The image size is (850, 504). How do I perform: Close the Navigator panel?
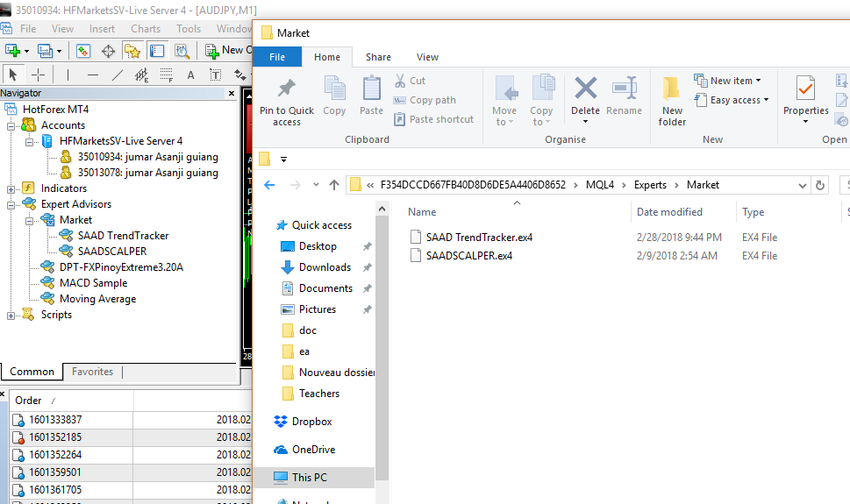232,93
